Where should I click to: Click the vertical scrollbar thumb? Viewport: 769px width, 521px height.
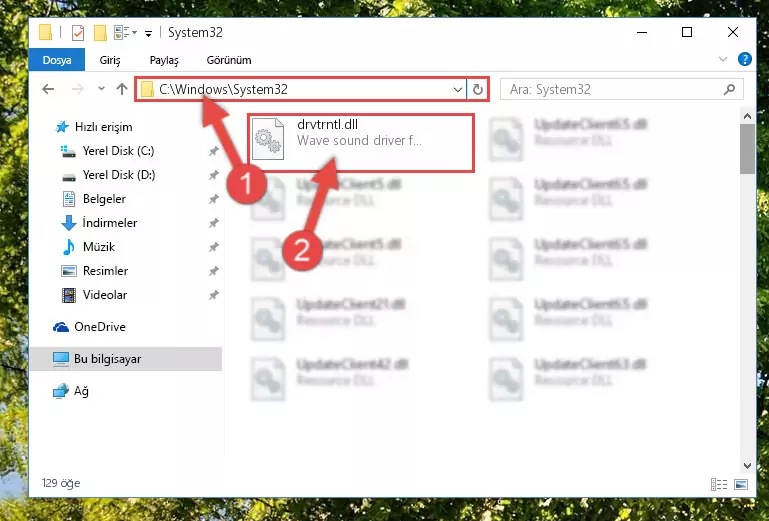pyautogui.click(x=747, y=149)
